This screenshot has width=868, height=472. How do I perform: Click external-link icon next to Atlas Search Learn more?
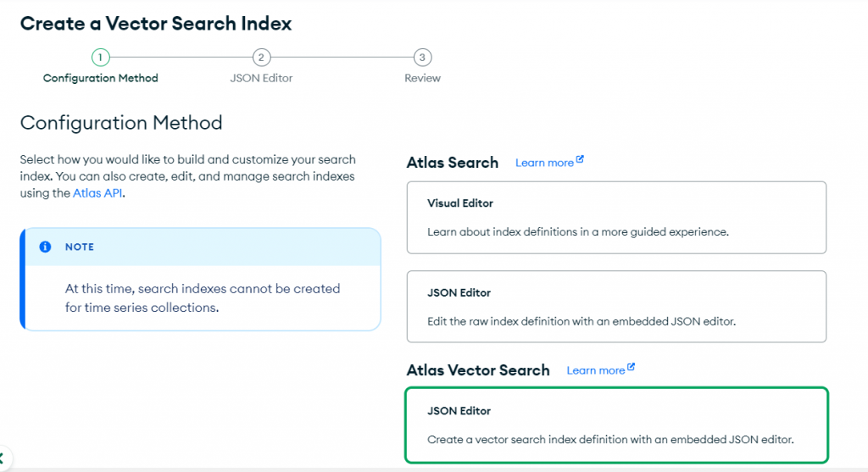tap(580, 159)
